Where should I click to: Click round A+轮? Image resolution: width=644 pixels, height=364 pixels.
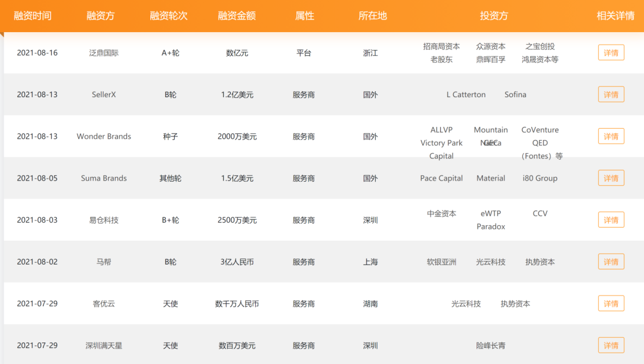tap(171, 53)
